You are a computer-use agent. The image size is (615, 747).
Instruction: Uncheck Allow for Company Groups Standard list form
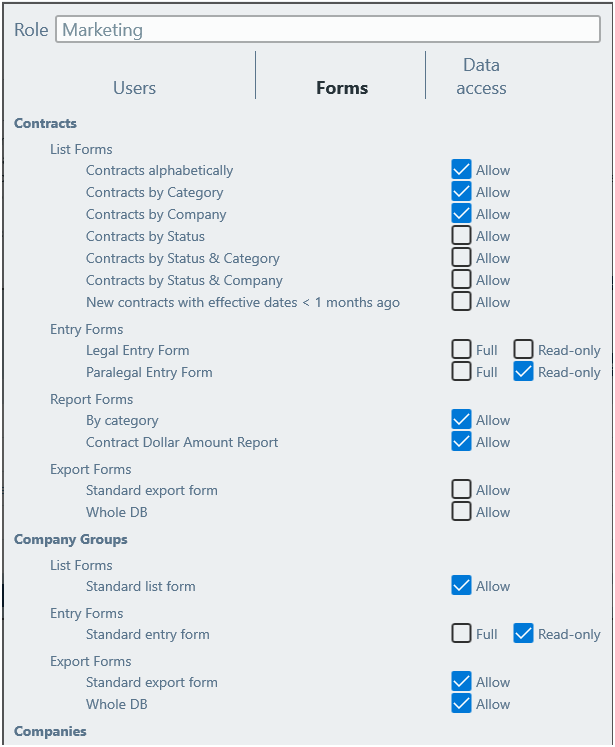461,587
